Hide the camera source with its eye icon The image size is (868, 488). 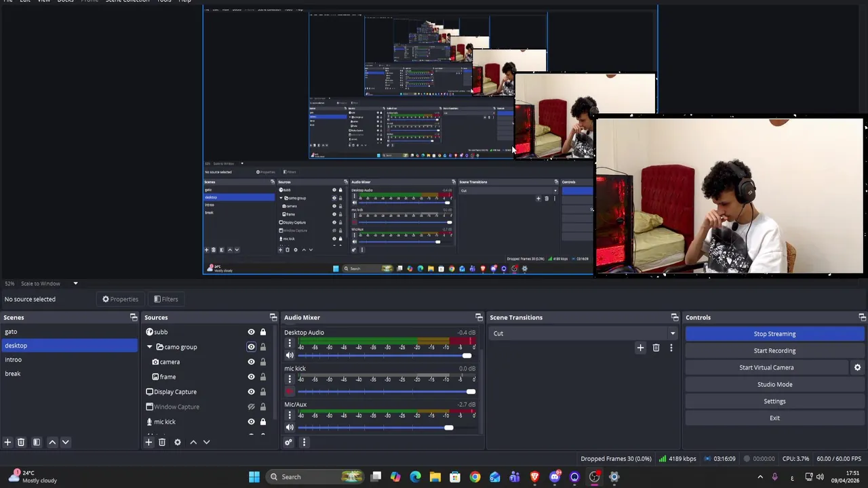[251, 362]
